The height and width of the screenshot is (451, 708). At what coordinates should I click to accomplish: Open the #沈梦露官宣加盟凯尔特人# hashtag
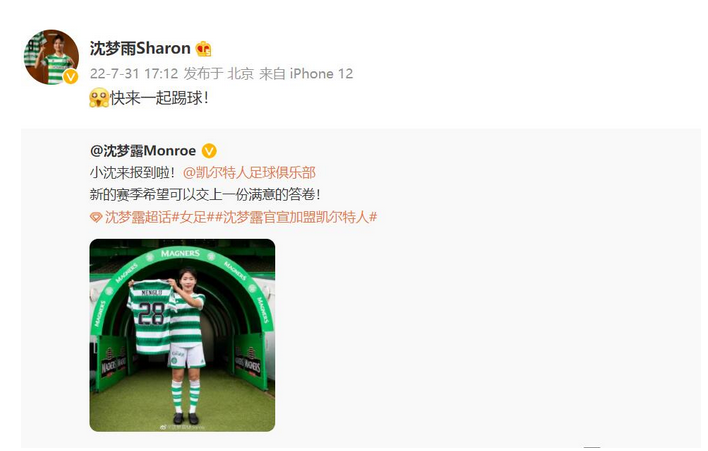pos(296,217)
